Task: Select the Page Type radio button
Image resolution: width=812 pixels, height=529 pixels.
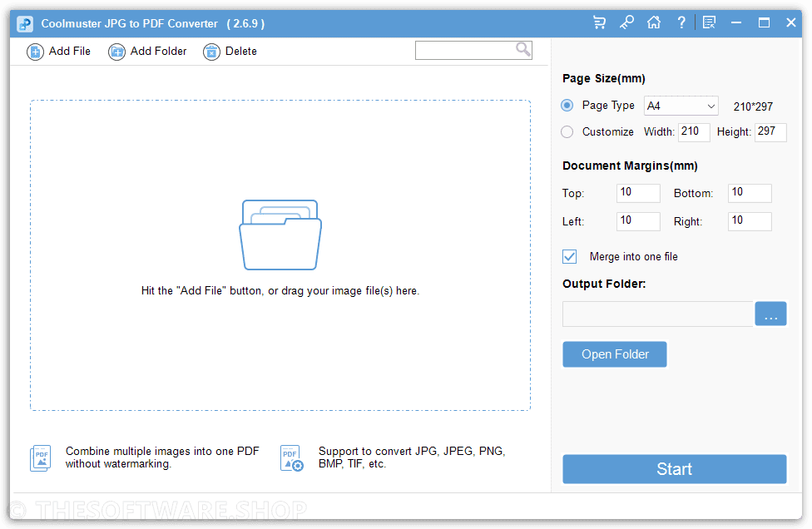Action: point(567,106)
